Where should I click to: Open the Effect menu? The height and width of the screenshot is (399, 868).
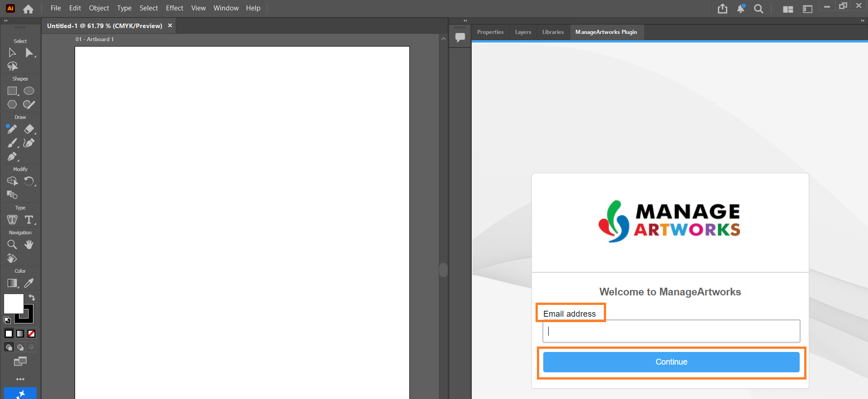(175, 8)
